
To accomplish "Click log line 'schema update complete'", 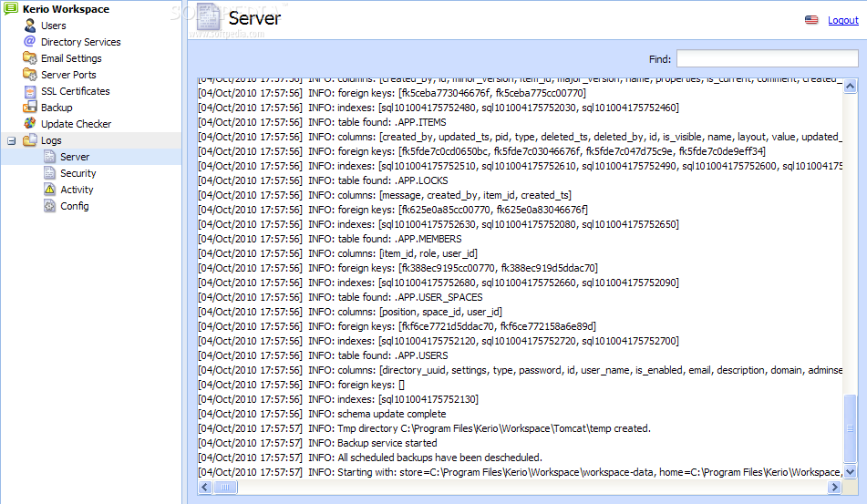I will click(322, 414).
